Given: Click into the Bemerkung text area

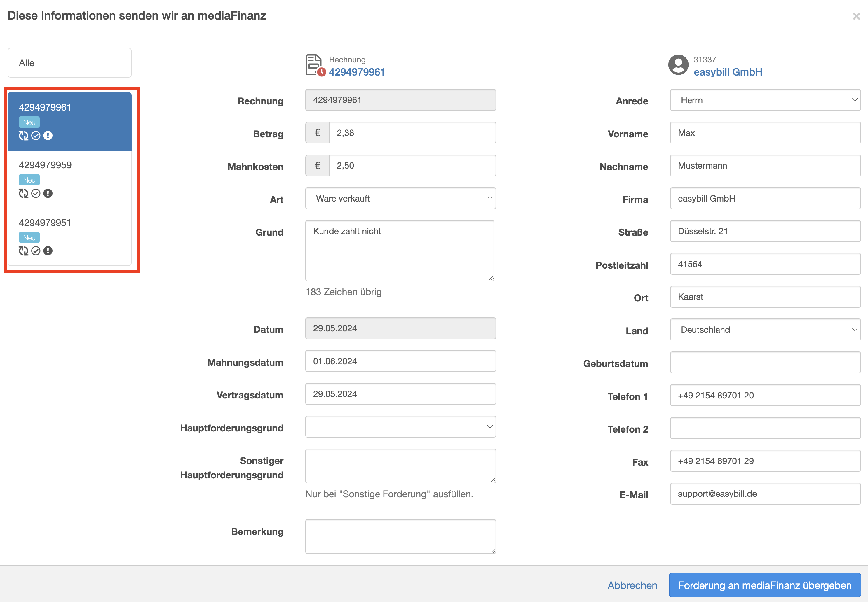Looking at the screenshot, I should pyautogui.click(x=400, y=536).
